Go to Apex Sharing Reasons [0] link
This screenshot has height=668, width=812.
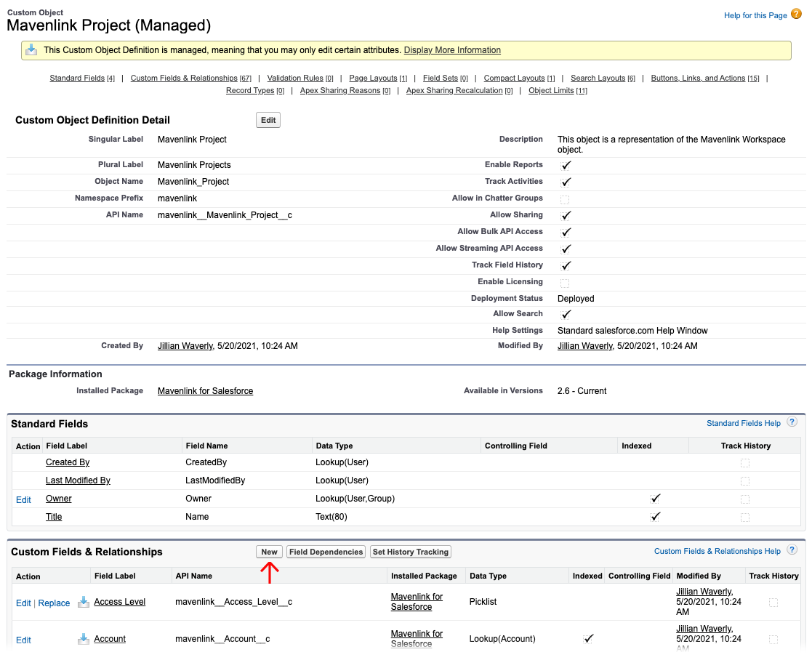coord(345,91)
